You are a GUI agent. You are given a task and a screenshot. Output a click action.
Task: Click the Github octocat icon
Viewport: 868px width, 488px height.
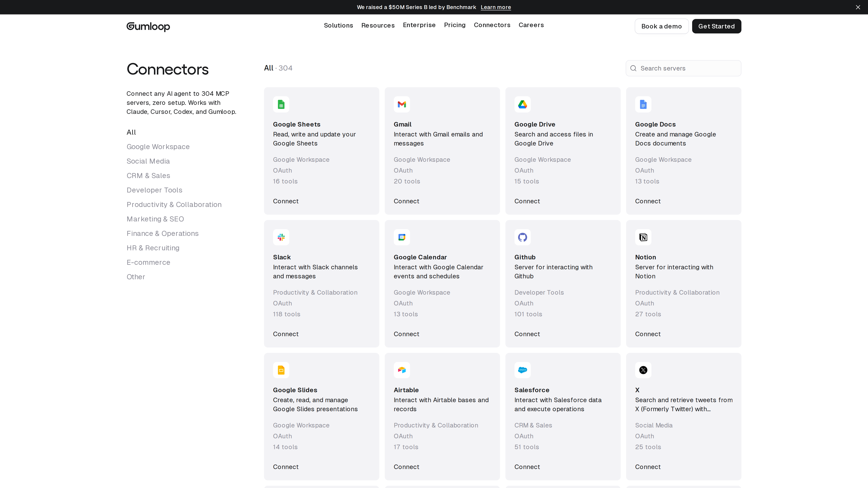tap(522, 237)
